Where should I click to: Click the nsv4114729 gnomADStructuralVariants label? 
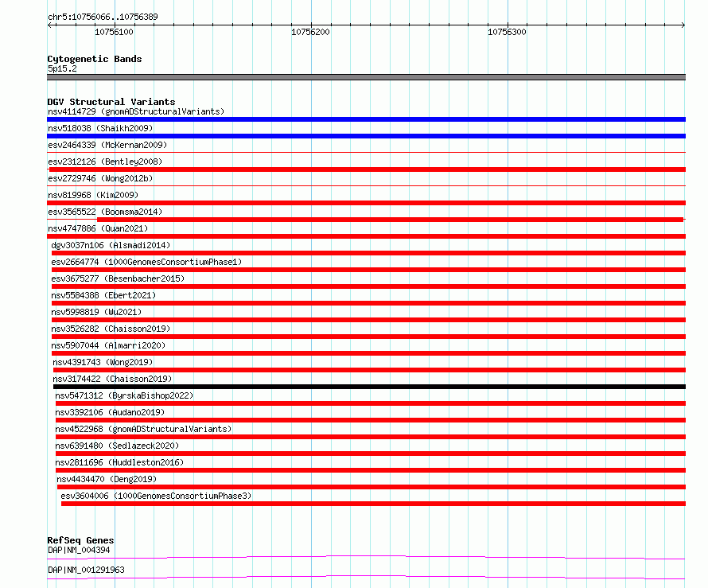click(136, 111)
